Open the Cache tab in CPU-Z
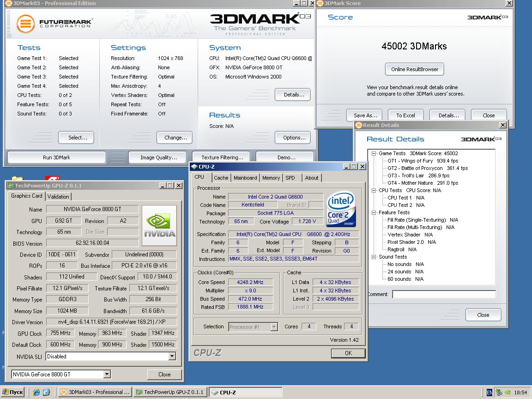The image size is (532, 399). (x=221, y=178)
